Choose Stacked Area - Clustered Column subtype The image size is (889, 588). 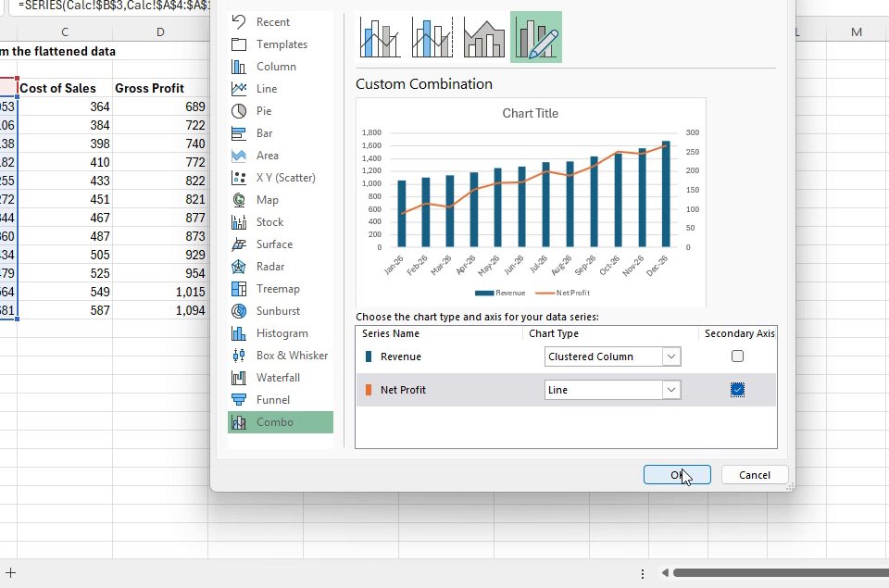click(483, 37)
